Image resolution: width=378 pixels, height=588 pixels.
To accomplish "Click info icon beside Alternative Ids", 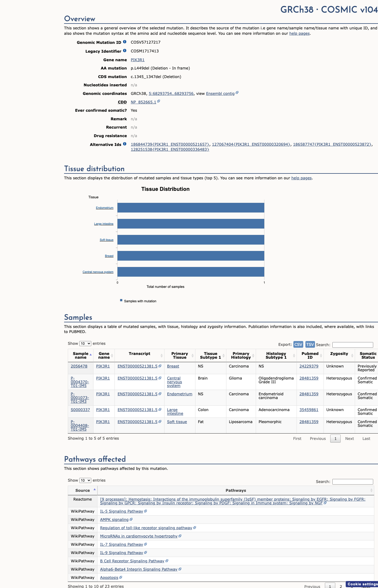I will pyautogui.click(x=125, y=144).
